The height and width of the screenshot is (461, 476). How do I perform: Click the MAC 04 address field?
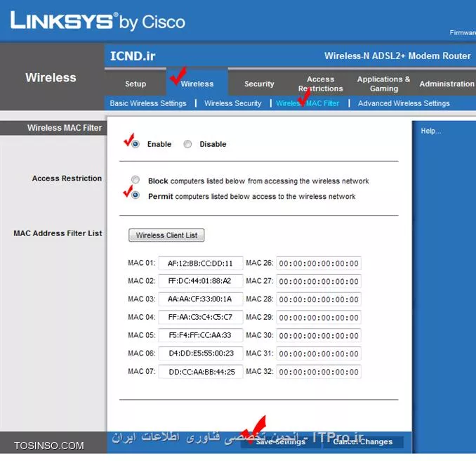(201, 317)
